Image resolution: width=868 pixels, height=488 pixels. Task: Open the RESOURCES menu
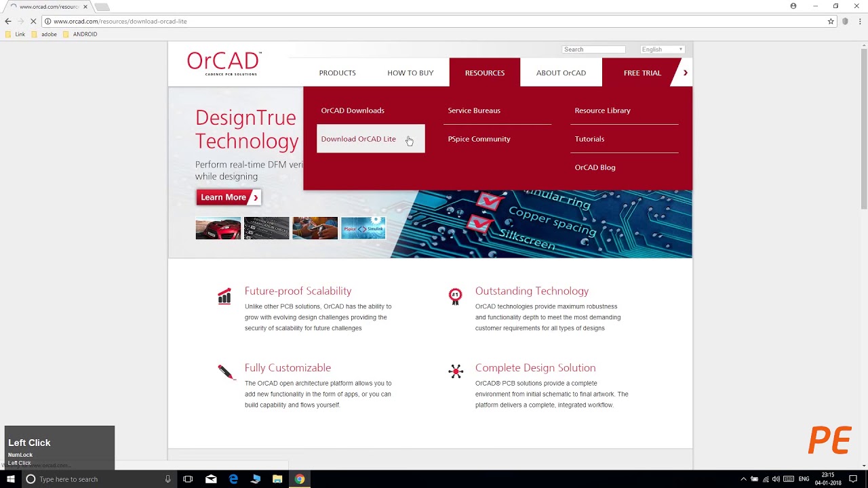[485, 73]
